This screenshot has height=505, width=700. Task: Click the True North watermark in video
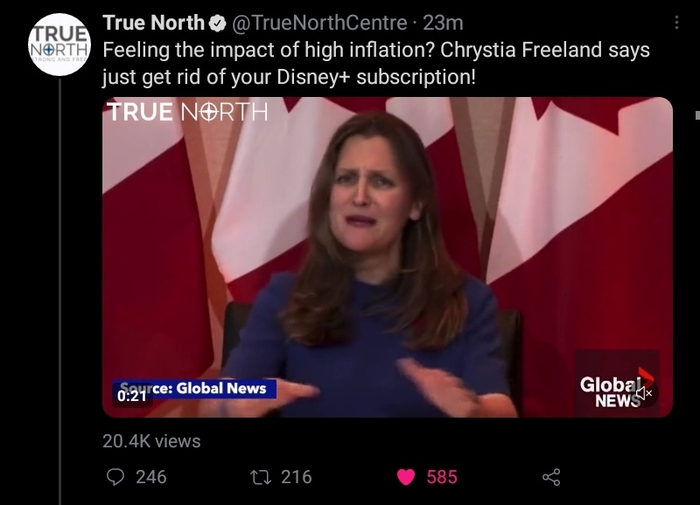point(188,112)
